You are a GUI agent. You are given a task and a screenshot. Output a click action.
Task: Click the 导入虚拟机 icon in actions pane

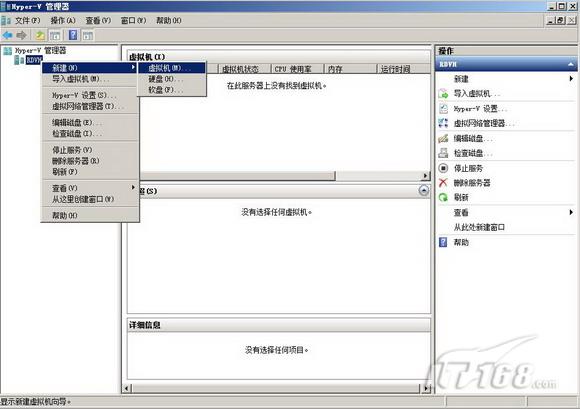(x=443, y=94)
